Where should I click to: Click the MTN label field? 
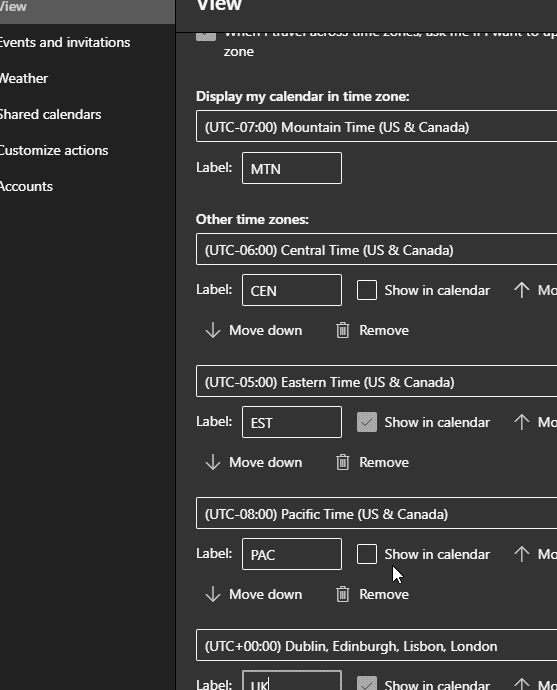(292, 168)
